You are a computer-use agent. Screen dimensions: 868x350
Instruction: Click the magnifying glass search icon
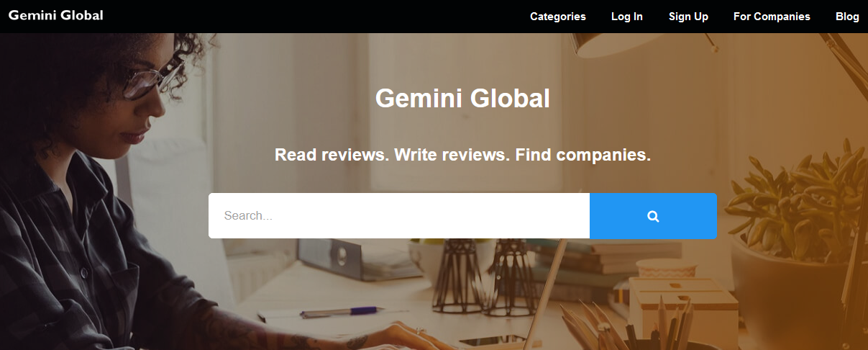click(x=653, y=216)
